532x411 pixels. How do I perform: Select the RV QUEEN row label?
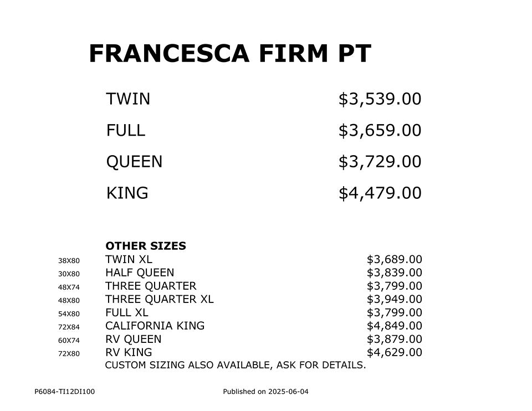click(133, 339)
